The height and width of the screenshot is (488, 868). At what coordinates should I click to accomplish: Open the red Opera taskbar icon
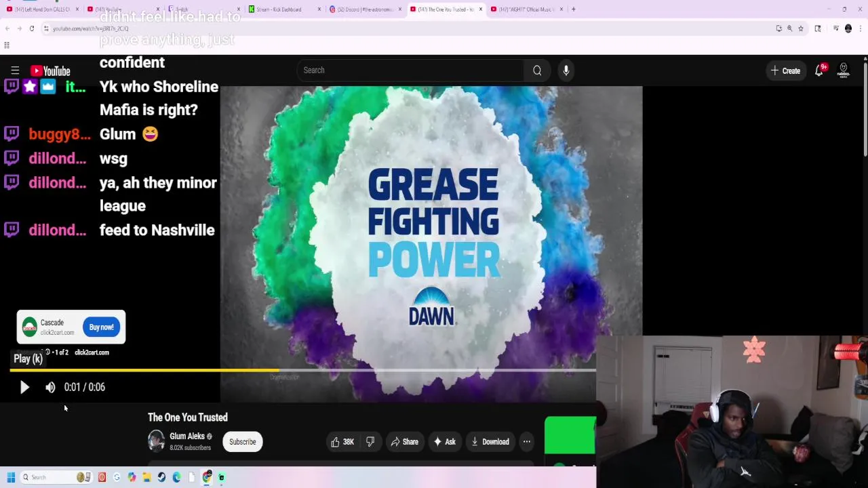pos(102,477)
